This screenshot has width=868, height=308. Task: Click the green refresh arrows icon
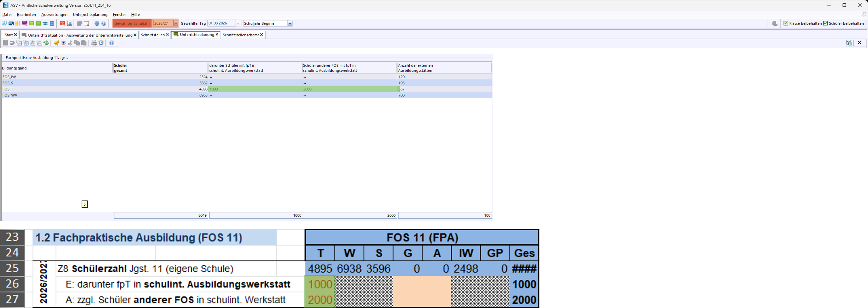point(46,43)
